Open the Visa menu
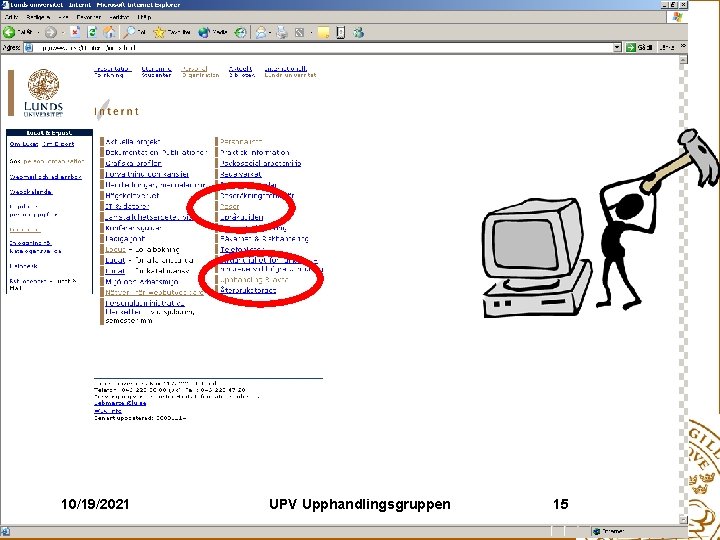 [63, 17]
